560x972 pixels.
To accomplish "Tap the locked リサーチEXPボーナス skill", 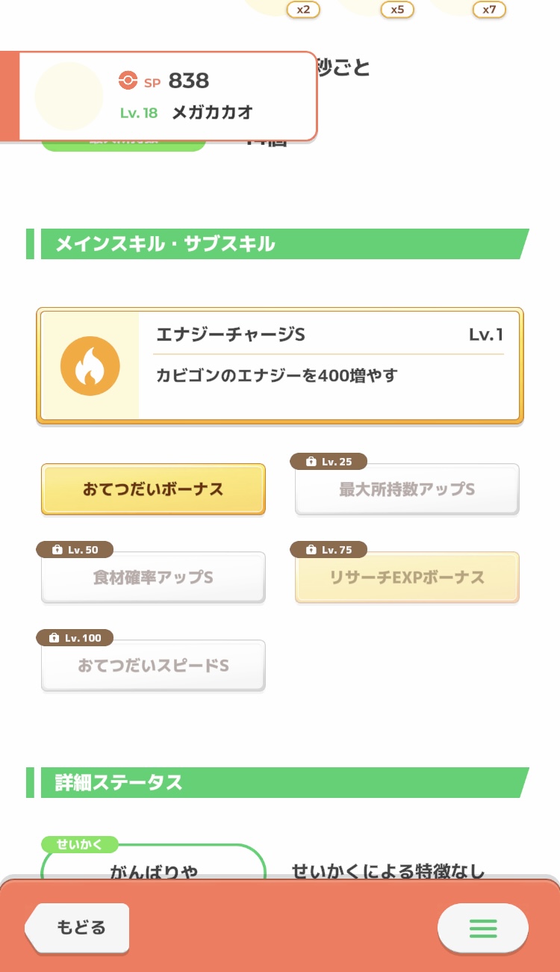I will (x=407, y=578).
